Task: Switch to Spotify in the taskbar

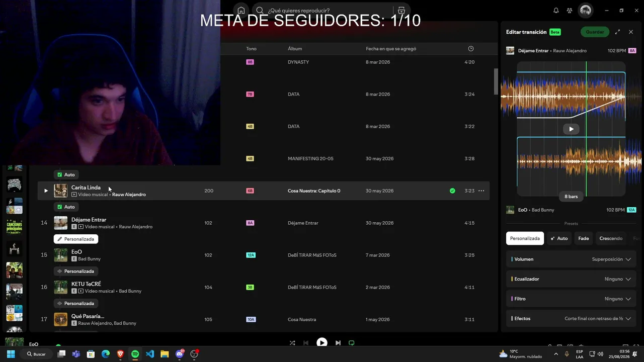Action: click(x=135, y=354)
